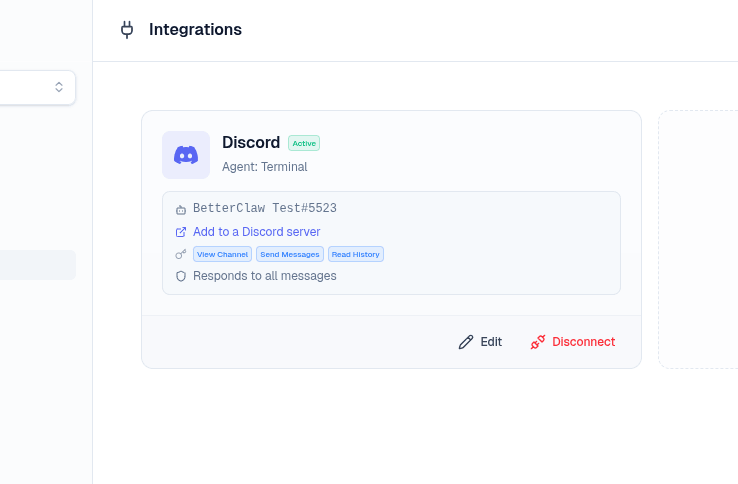Click the external link icon beside Add to a Discord server

181,232
